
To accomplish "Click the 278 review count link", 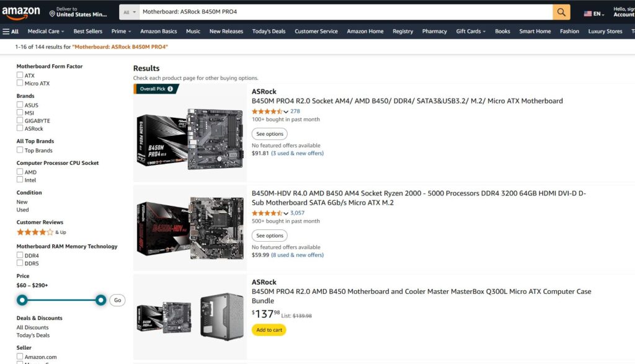I will pos(295,112).
